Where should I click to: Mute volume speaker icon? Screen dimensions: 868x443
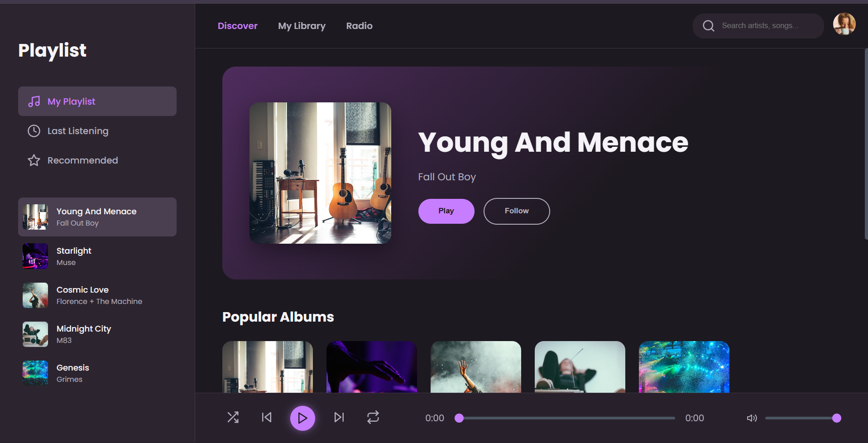[x=752, y=418]
